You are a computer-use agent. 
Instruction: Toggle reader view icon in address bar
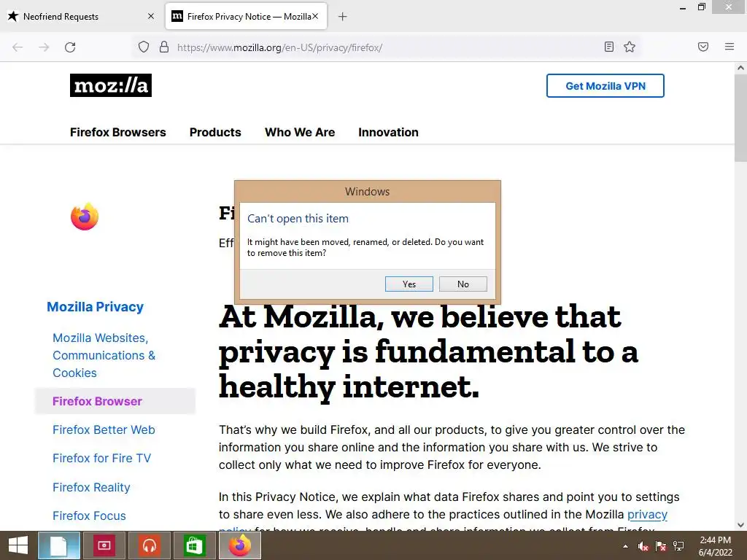coord(609,47)
